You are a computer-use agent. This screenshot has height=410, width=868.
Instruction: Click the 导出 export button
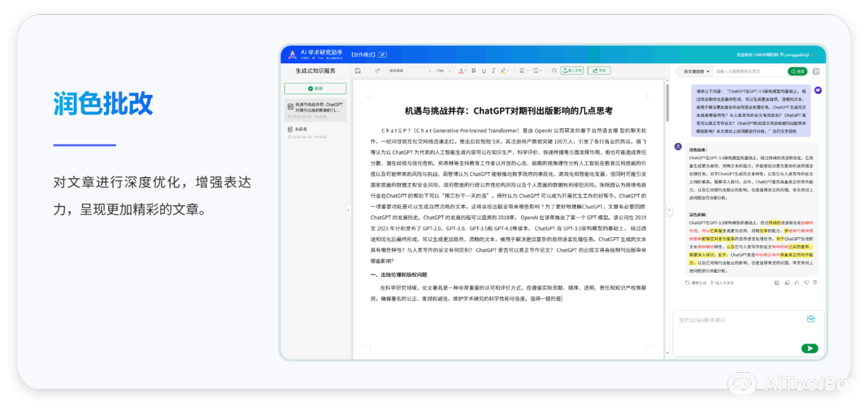coord(598,71)
